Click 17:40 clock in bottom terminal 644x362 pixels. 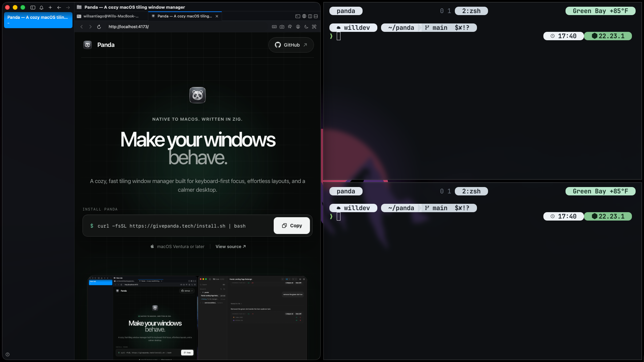(563, 217)
